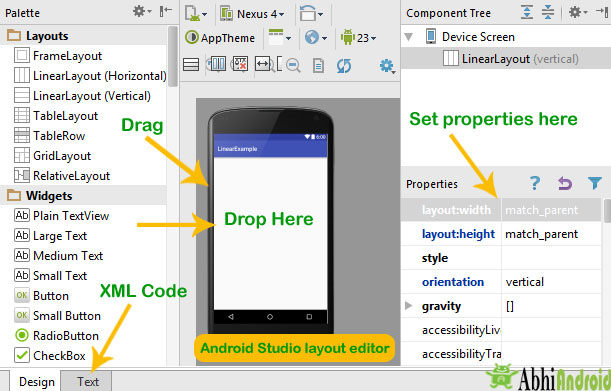This screenshot has height=391, width=611.
Task: Switch to the Text tab
Action: point(88,381)
